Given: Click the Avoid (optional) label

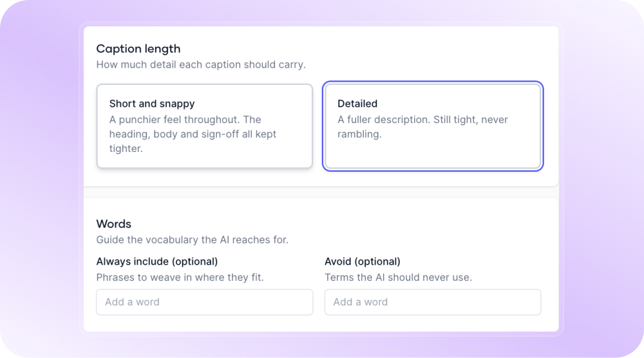Looking at the screenshot, I should [362, 261].
